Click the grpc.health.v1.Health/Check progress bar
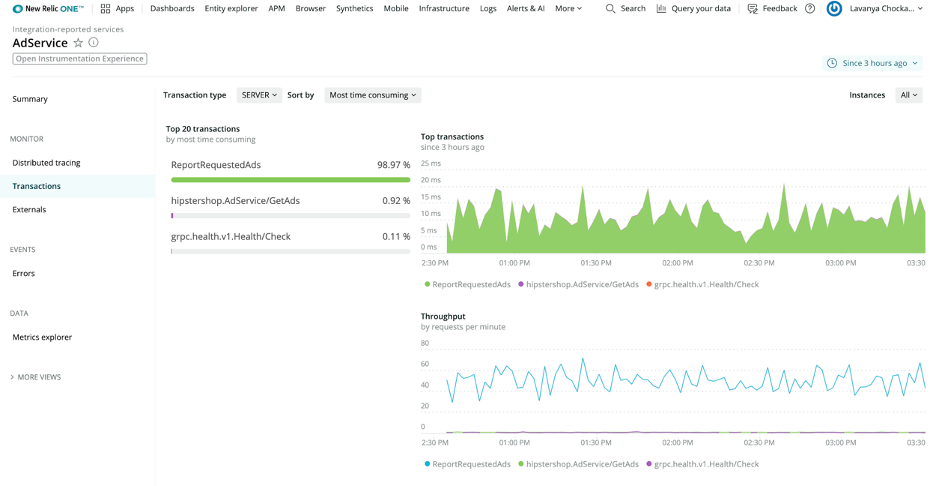Screen dimensions: 936x486 tap(291, 251)
